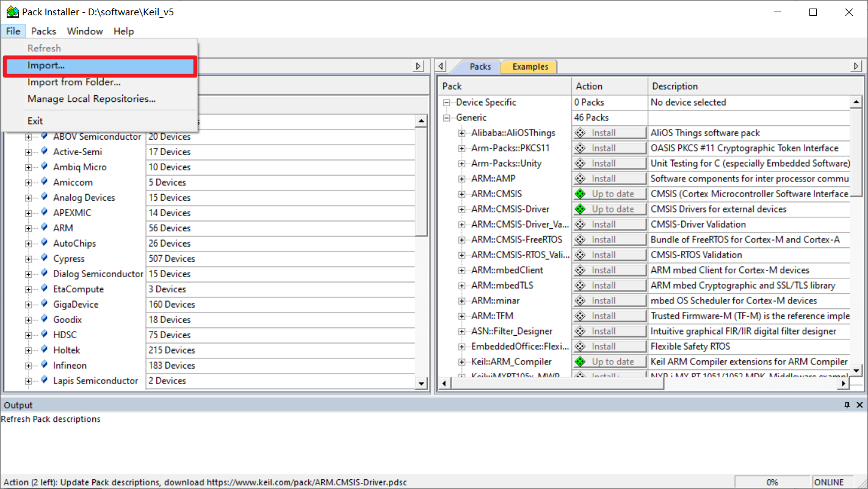Open the Packs menu
The width and height of the screenshot is (868, 489).
tap(43, 31)
